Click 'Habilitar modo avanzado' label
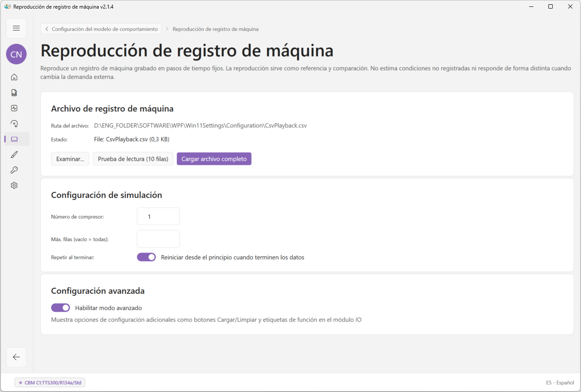 [109, 308]
